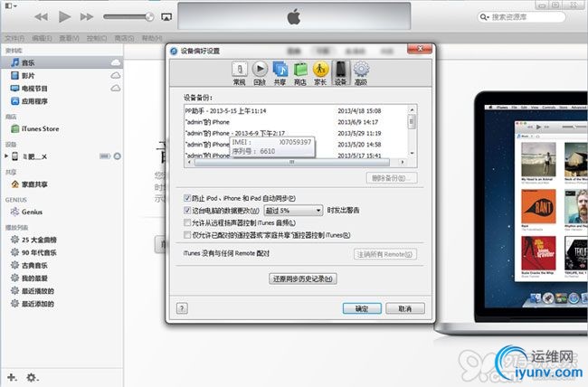Open the 我的最爱 smart playlist
Viewport: 588px width, 387px height.
click(62, 278)
